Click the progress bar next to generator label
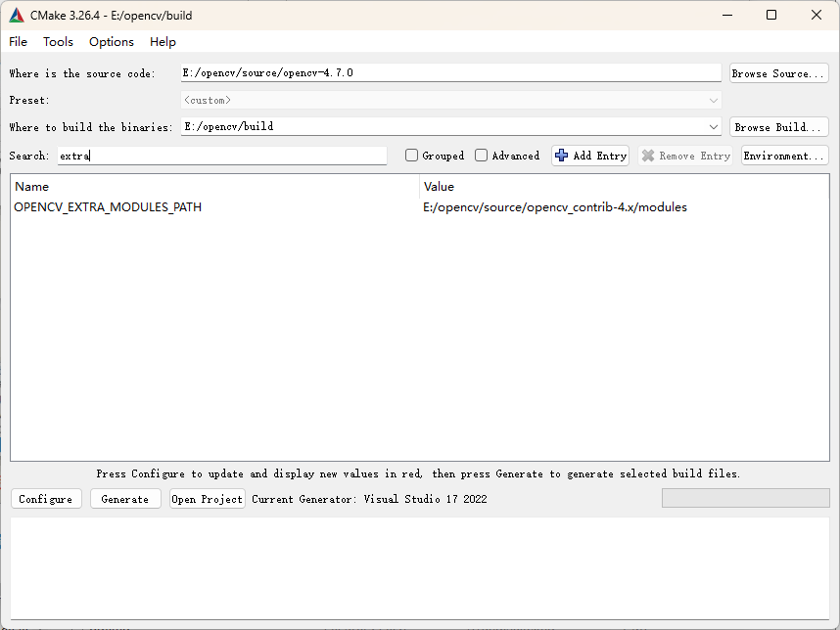 (746, 498)
